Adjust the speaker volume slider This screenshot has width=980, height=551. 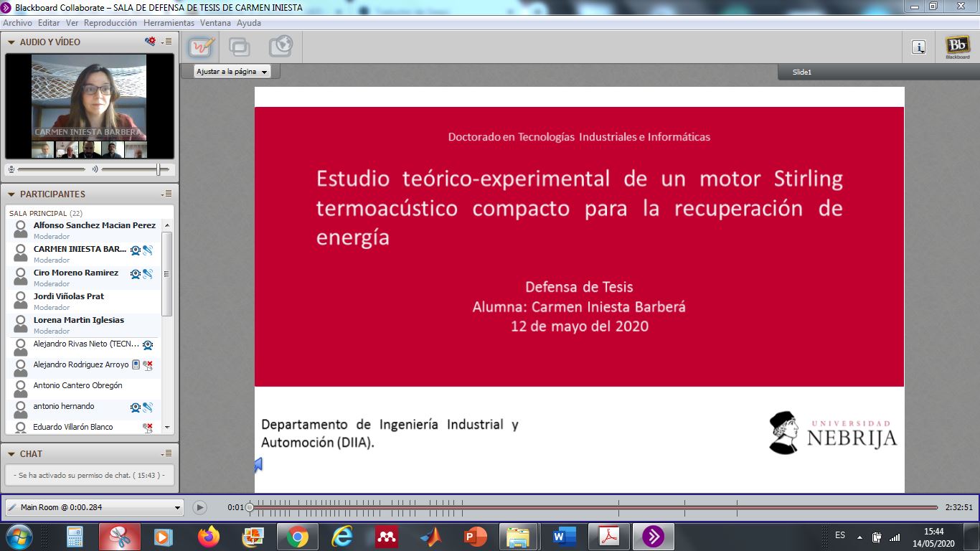point(158,169)
